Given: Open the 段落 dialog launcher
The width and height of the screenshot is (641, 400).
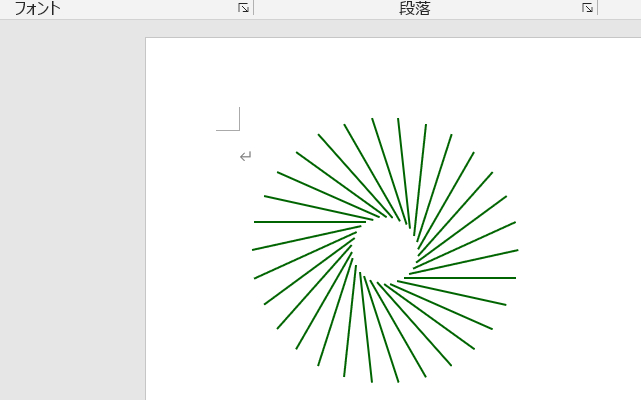Looking at the screenshot, I should click(x=587, y=8).
